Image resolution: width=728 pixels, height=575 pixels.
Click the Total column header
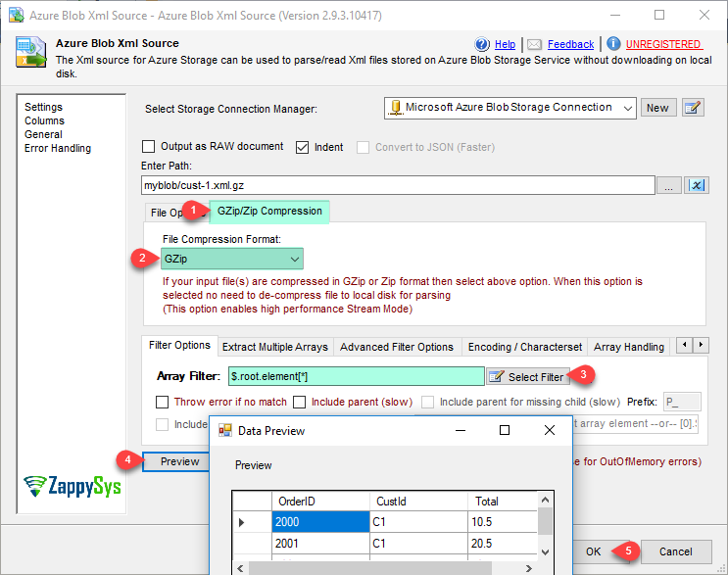(x=503, y=502)
